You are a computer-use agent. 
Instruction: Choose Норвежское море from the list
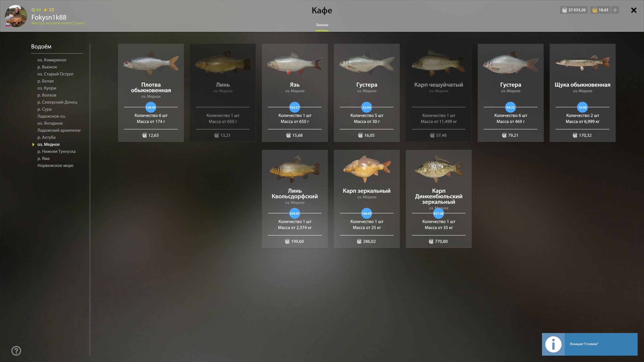pos(55,165)
